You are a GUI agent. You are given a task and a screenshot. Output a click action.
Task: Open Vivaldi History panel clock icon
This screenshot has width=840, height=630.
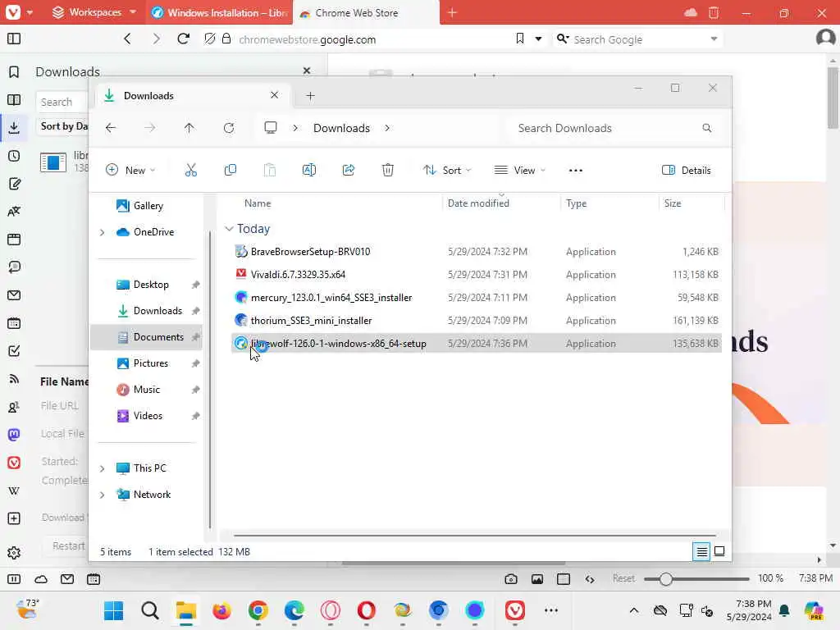pos(14,156)
